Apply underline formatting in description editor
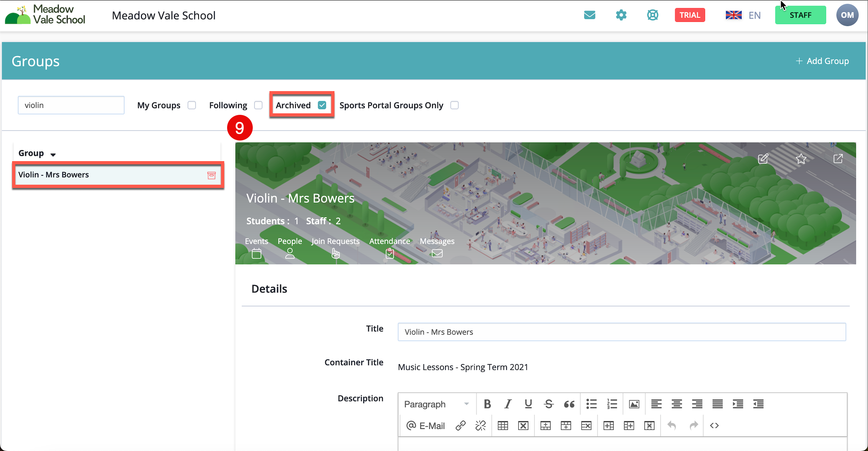The image size is (868, 451). (x=528, y=404)
